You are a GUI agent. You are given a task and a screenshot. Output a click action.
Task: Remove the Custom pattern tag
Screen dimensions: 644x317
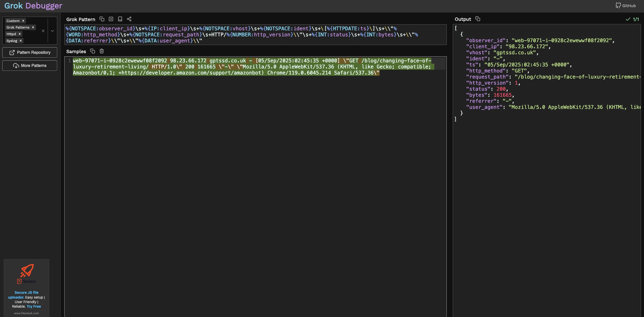pyautogui.click(x=23, y=21)
